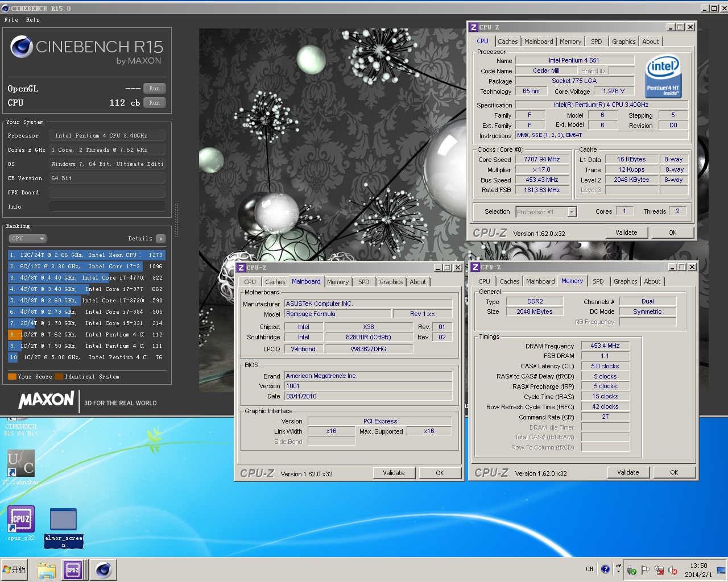Image resolution: width=728 pixels, height=582 pixels.
Task: Select ranking row 1 Intel Xeon 12C/24T
Action: pos(86,255)
